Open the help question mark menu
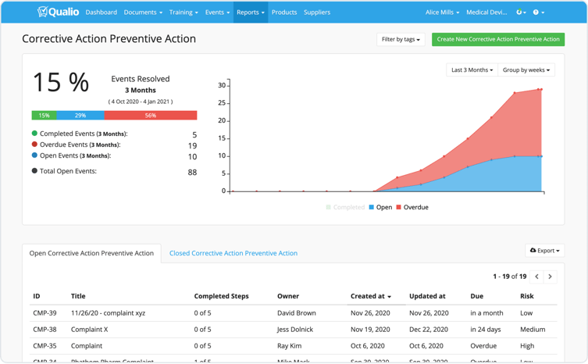The image size is (588, 364). [x=538, y=12]
